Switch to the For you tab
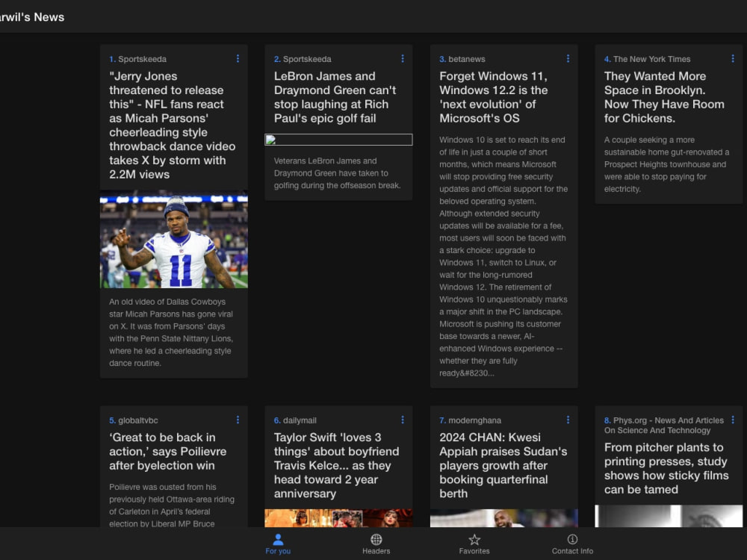The image size is (747, 560). pos(278,544)
